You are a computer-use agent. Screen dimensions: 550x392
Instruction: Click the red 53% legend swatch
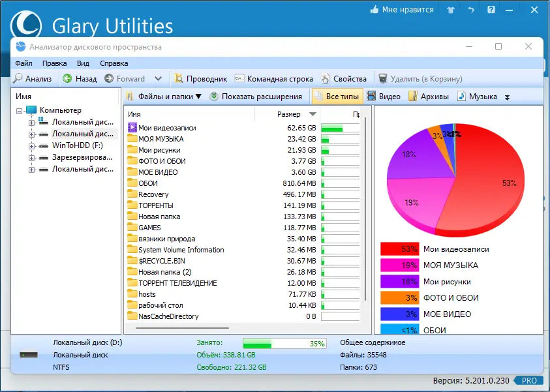(399, 249)
